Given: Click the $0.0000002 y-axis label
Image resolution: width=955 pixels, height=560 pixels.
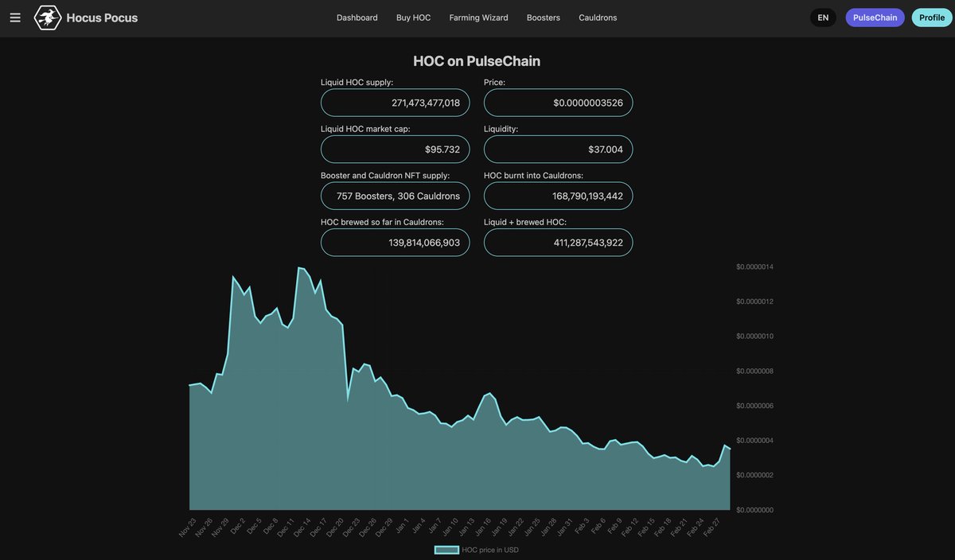Looking at the screenshot, I should [754, 475].
